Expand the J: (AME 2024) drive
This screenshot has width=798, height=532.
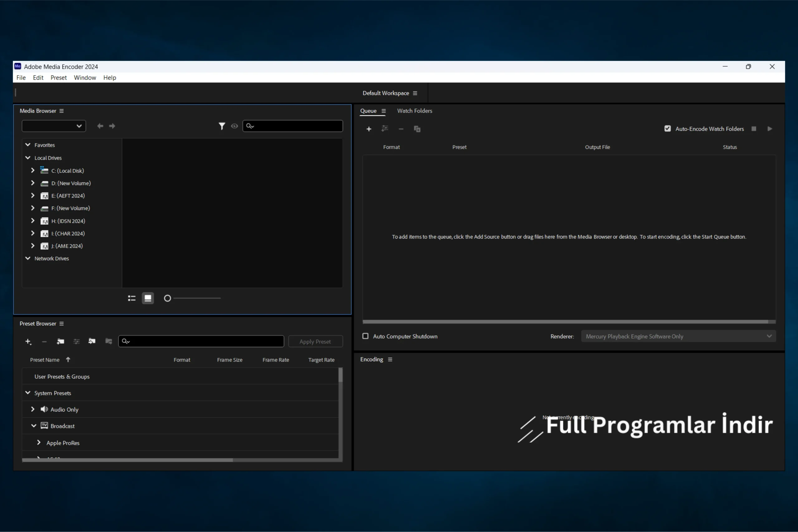(32, 246)
